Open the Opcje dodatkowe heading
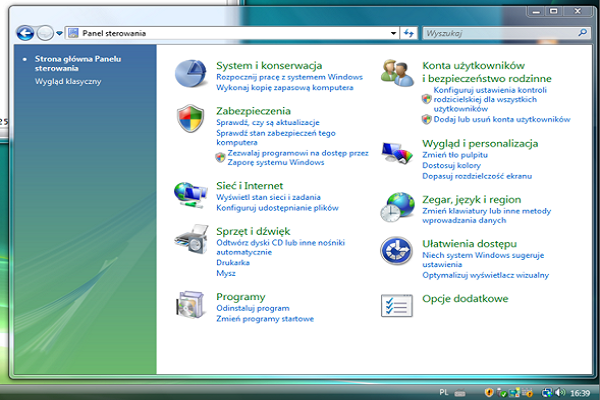Viewport: 600px width, 400px height. tap(465, 299)
